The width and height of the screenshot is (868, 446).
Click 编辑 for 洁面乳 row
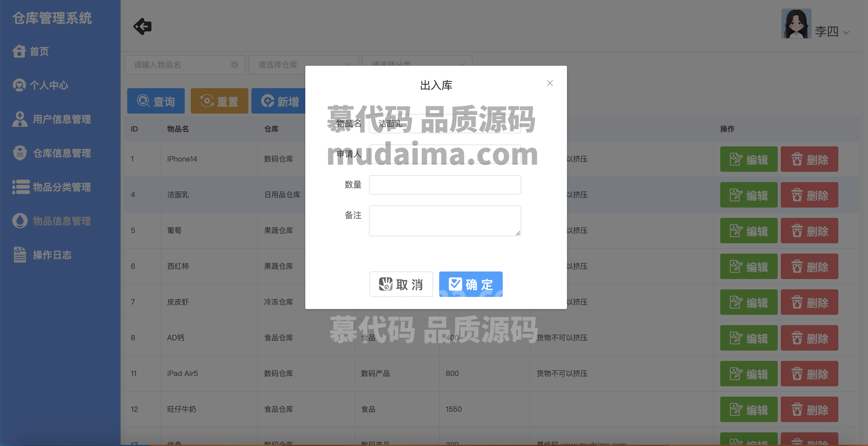[749, 195]
